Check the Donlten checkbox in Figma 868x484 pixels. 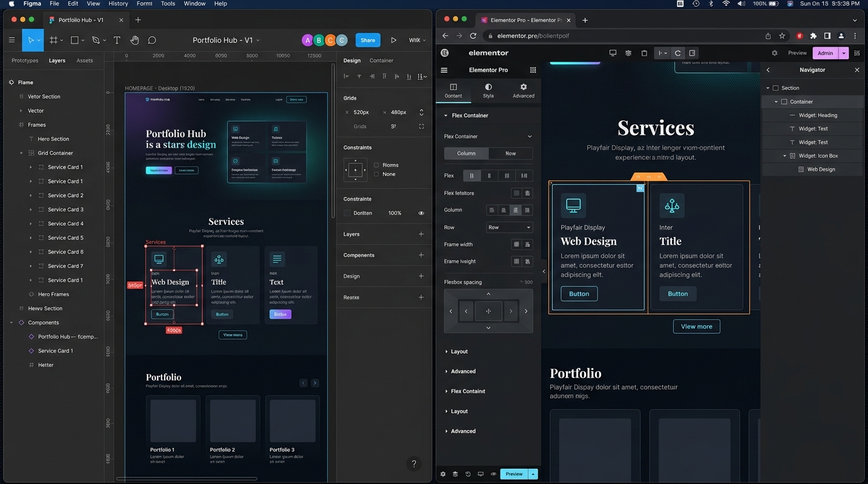tap(347, 213)
